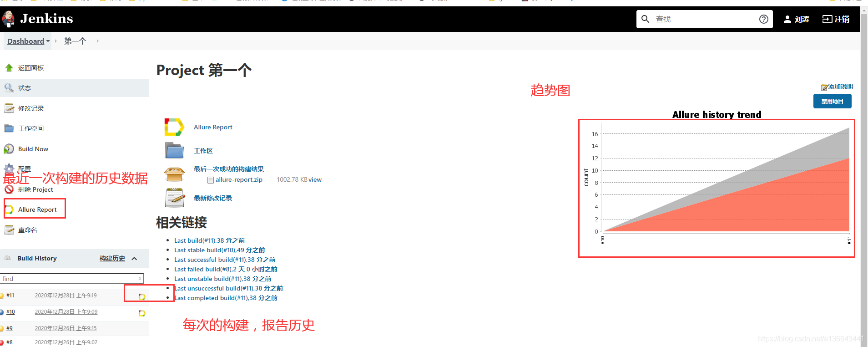Screen dimensions: 868x347
Task: Click the Jenkins butler logo
Action: (x=8, y=19)
